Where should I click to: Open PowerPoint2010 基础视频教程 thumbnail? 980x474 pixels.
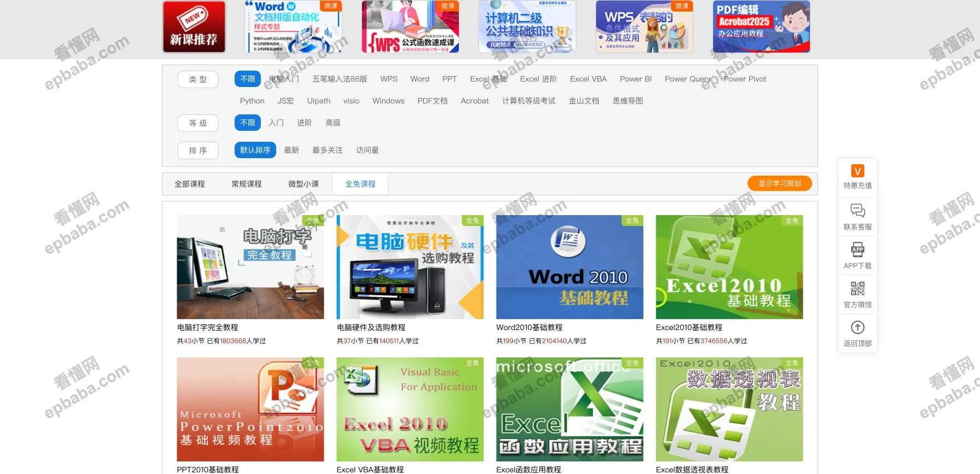[250, 409]
